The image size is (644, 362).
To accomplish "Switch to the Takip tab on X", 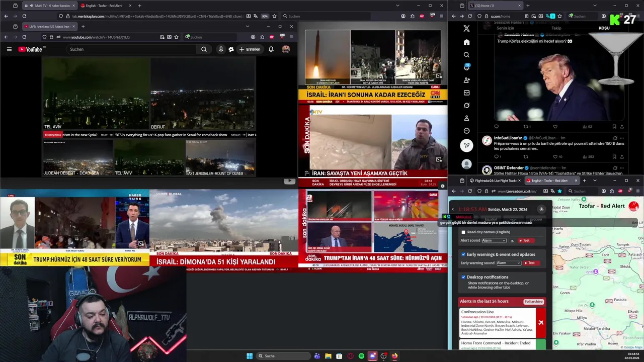I will coord(556,28).
